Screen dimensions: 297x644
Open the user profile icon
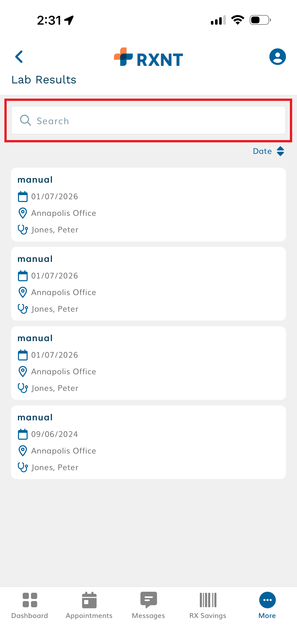pos(277,57)
